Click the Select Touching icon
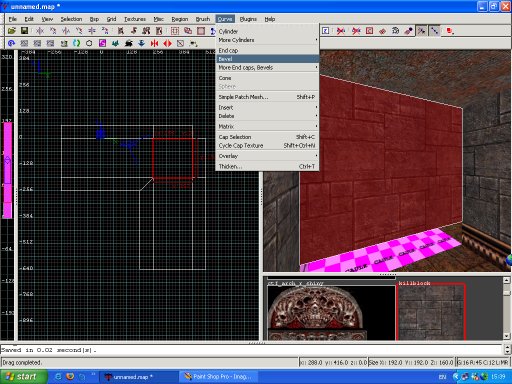 [134, 31]
